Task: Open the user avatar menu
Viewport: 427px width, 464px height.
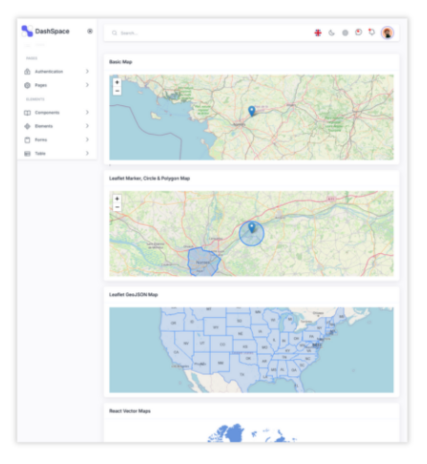Action: coord(387,33)
